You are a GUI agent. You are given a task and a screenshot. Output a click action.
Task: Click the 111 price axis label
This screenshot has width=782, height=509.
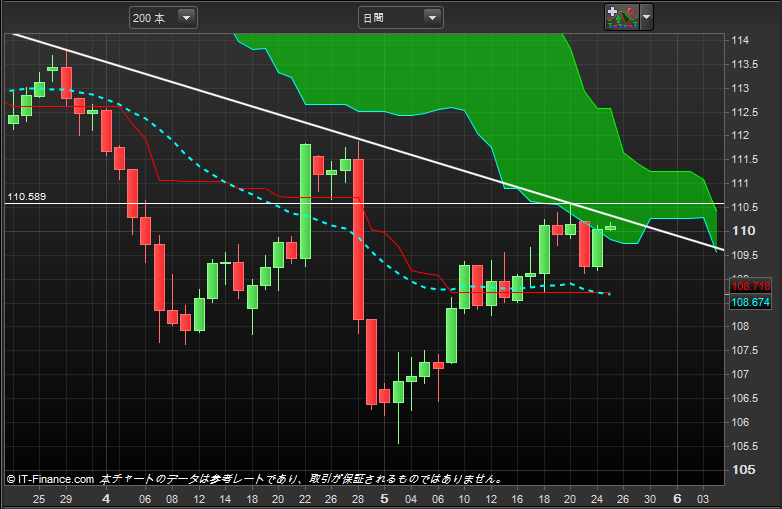tap(740, 183)
